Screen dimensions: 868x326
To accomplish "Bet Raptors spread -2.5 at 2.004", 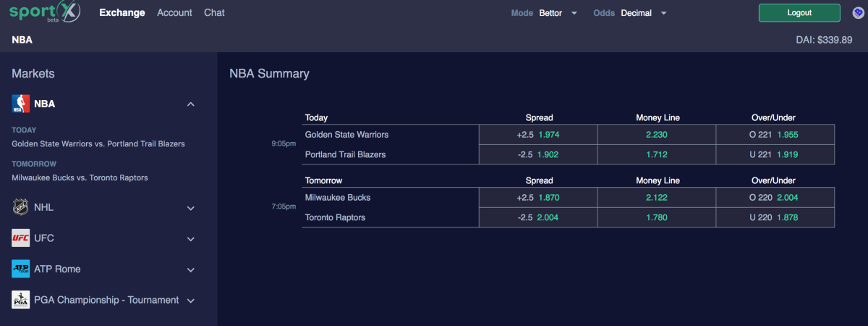I will coord(538,217).
